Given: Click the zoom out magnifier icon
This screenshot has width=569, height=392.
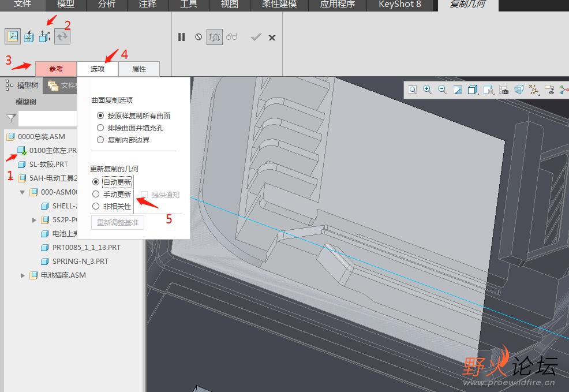Looking at the screenshot, I should (443, 89).
